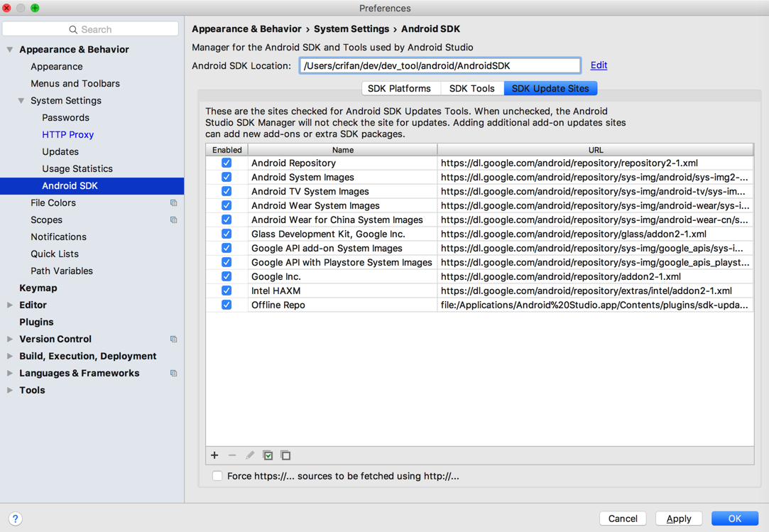
Task: Click the Edit link for SDK location
Action: 599,65
